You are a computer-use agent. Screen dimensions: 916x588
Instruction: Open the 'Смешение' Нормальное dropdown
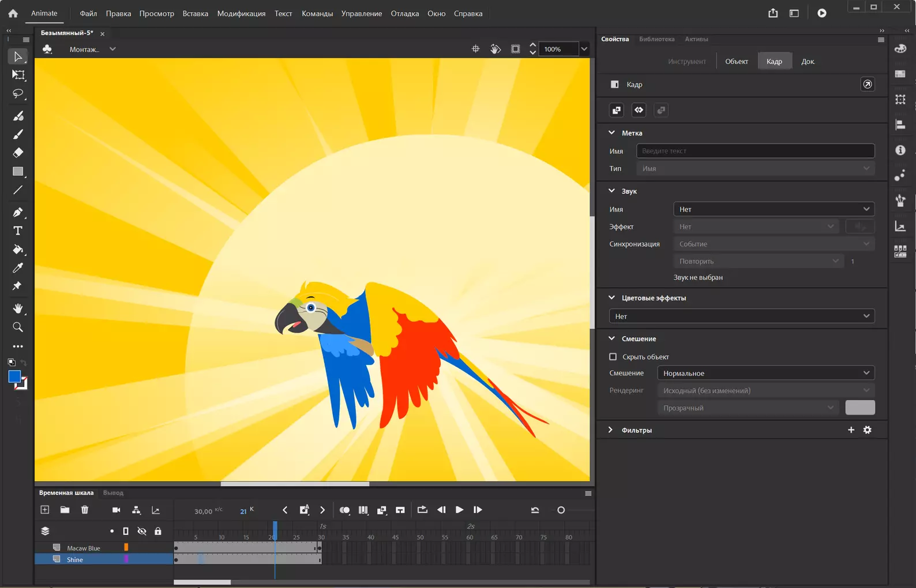[765, 373]
